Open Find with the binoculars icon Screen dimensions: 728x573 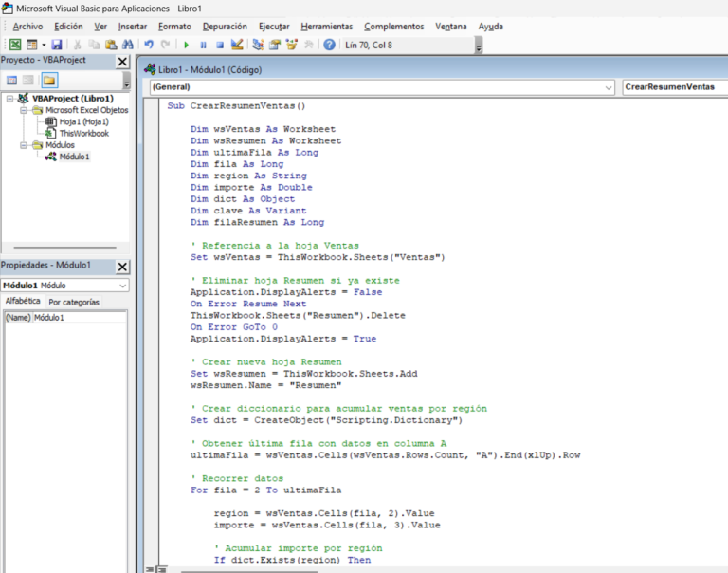click(x=128, y=45)
